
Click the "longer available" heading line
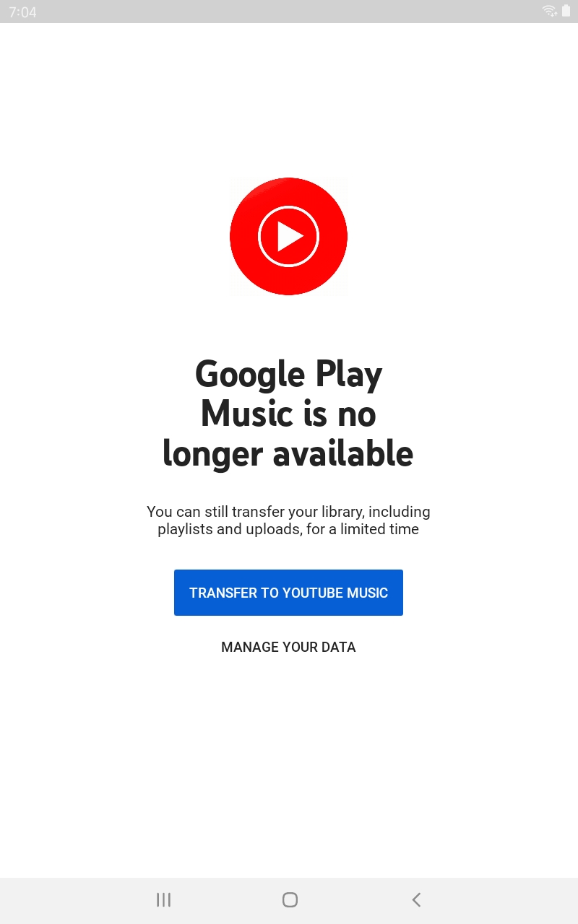pos(288,454)
